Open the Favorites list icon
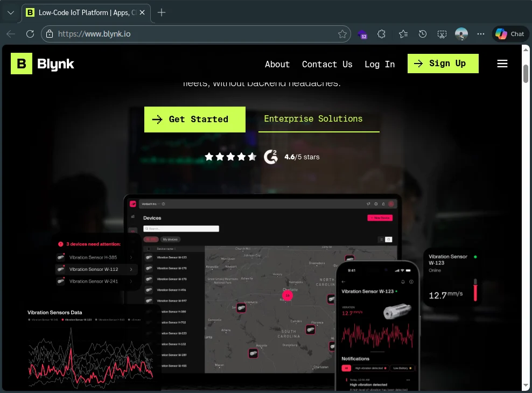This screenshot has width=532, height=393. pos(403,34)
